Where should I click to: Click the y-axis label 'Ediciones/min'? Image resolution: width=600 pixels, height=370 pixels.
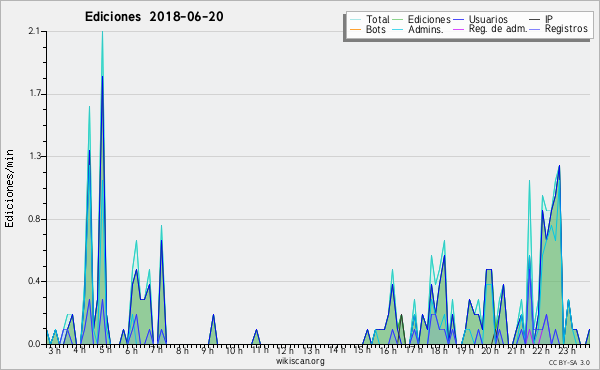click(x=9, y=188)
